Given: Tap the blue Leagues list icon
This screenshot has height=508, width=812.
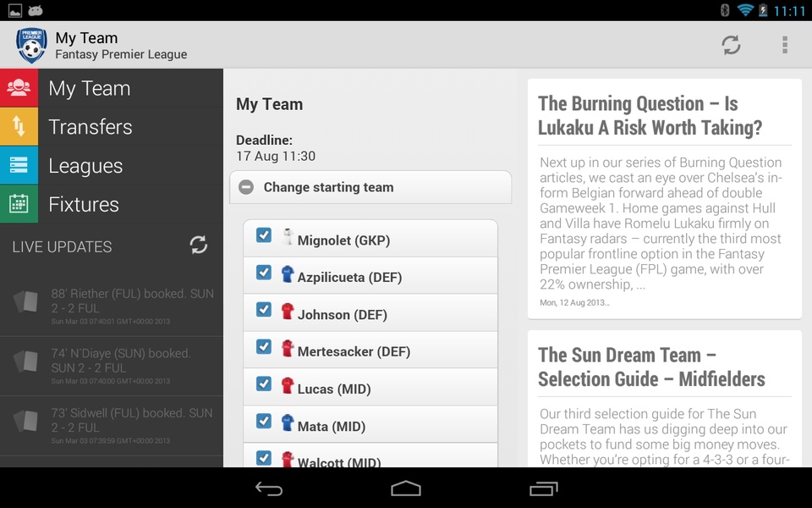Looking at the screenshot, I should 19,165.
